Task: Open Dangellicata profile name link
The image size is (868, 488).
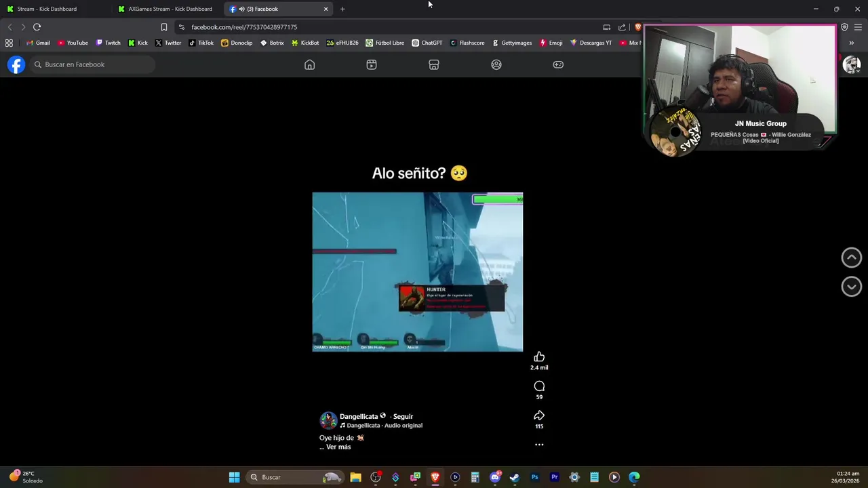Action: pyautogui.click(x=359, y=416)
